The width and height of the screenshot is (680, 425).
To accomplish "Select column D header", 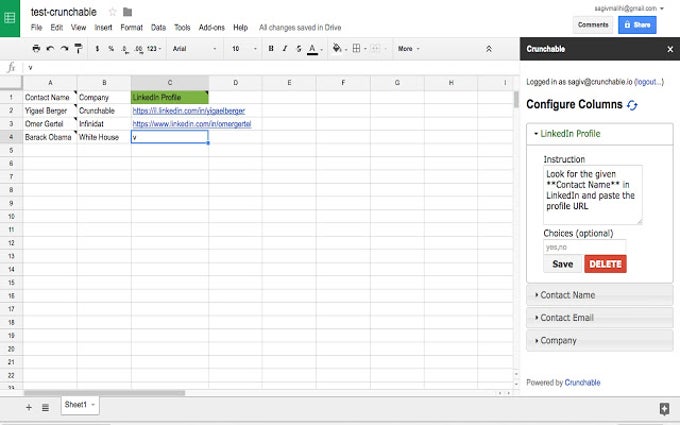I will click(235, 82).
